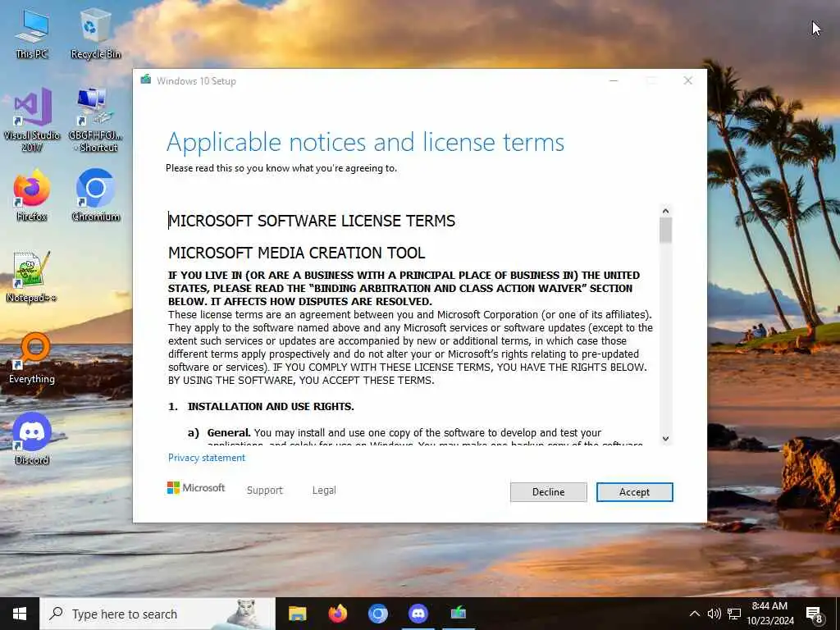Select the Recycle Bin desktop icon

95,33
